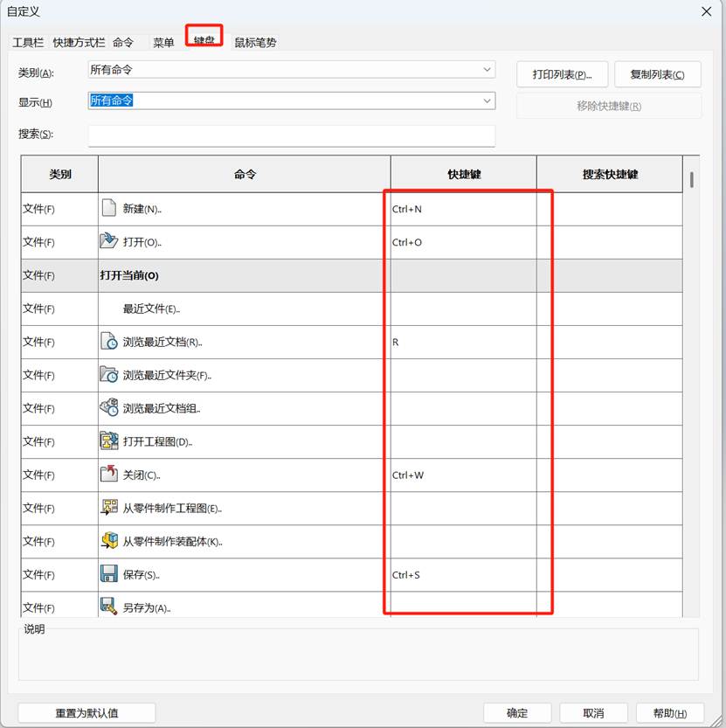This screenshot has height=728, width=726.
Task: Select the Ctrl+S shortcut cell
Action: point(464,575)
